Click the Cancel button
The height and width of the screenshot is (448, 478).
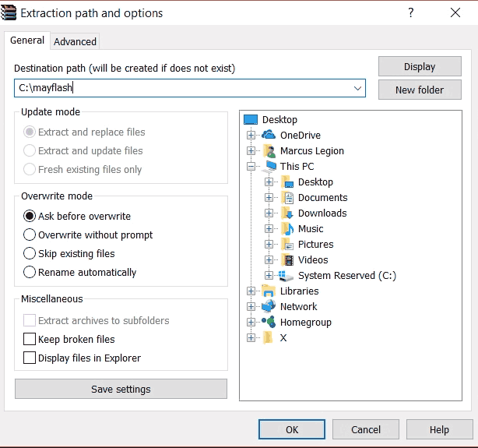pos(366,429)
